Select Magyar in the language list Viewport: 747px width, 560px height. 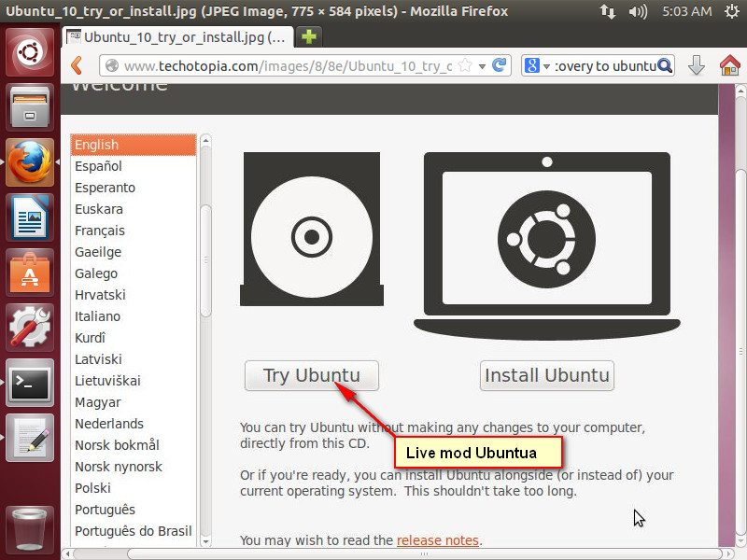[x=134, y=402]
